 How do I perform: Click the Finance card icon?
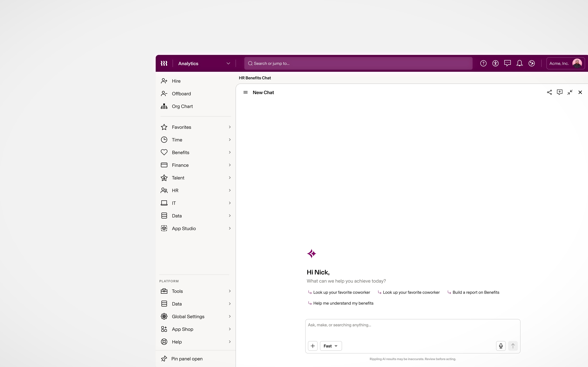[x=164, y=165]
